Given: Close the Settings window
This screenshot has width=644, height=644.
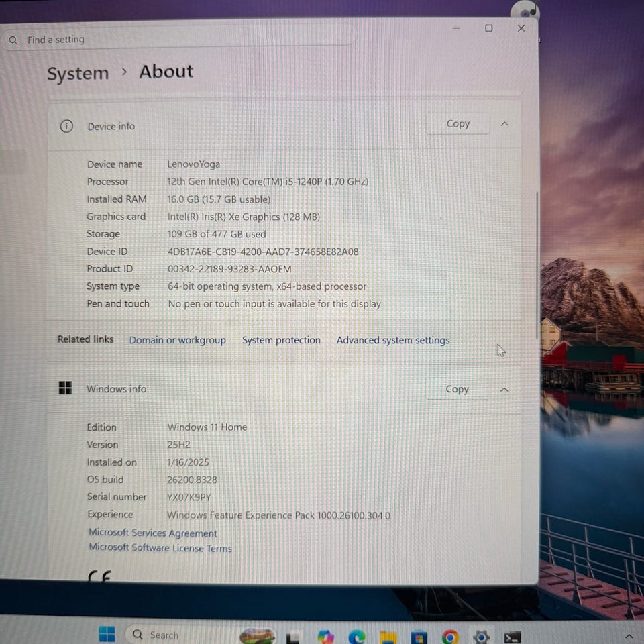Looking at the screenshot, I should 521,28.
